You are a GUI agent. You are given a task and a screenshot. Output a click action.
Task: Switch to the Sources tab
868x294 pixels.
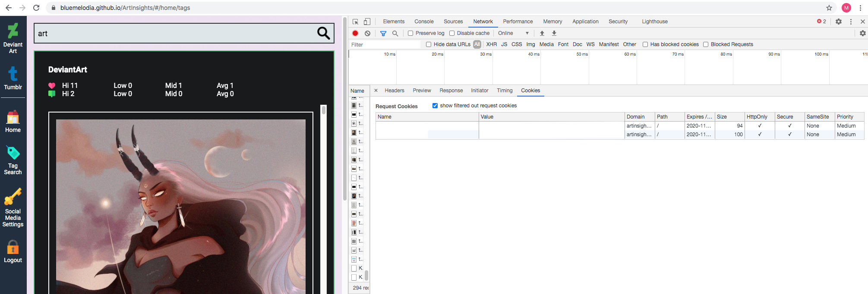pyautogui.click(x=453, y=22)
